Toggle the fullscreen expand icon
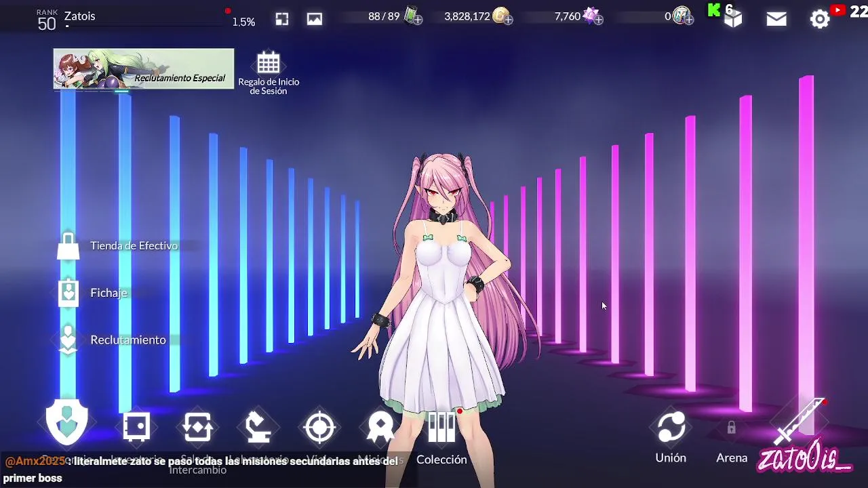Image resolution: width=868 pixels, height=488 pixels. (282, 19)
